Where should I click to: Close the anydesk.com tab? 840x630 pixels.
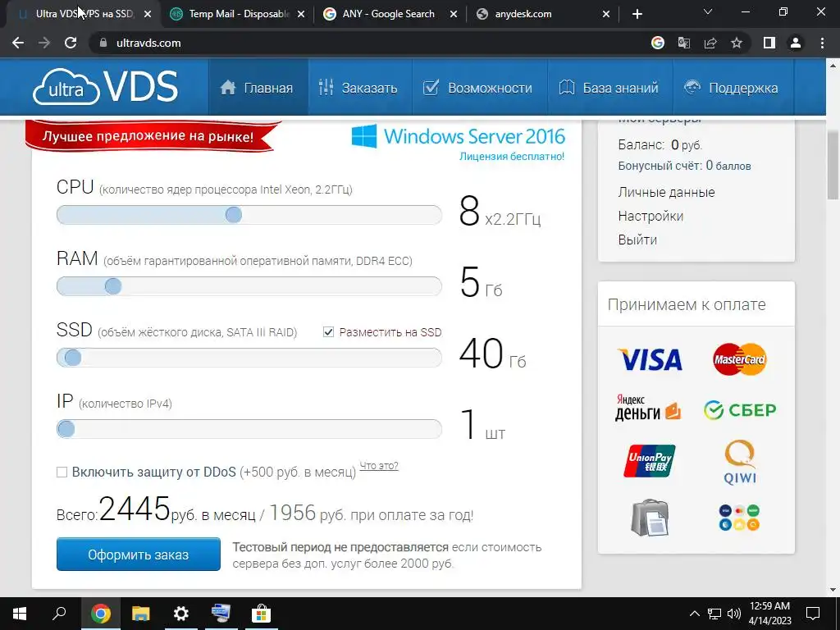pos(606,15)
